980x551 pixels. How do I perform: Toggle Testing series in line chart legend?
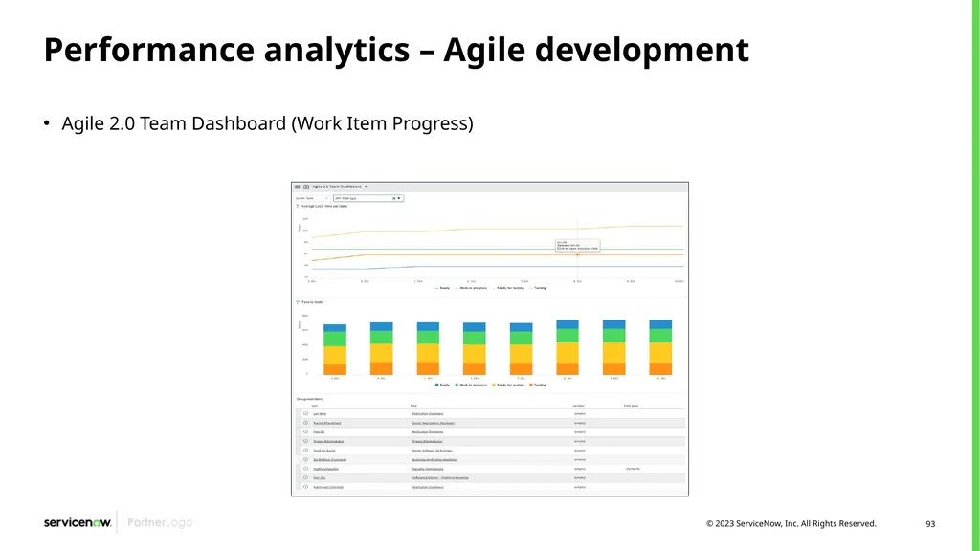tap(538, 288)
